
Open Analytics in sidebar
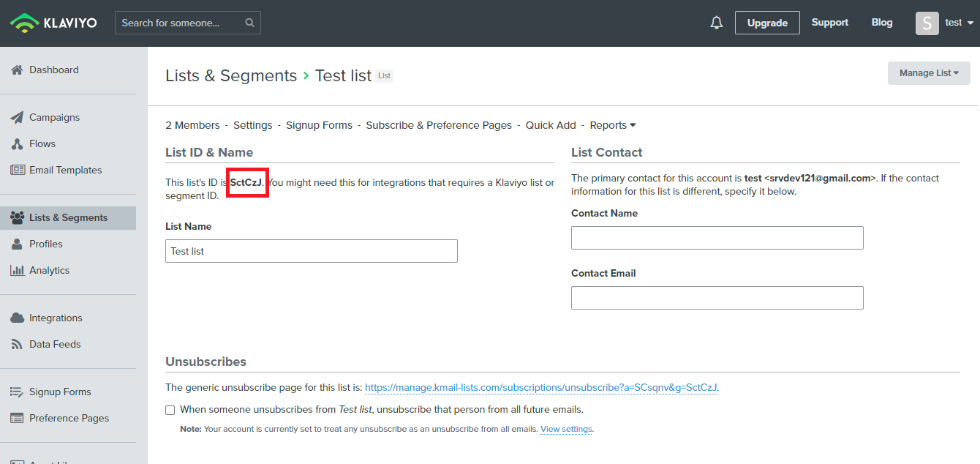(x=50, y=271)
